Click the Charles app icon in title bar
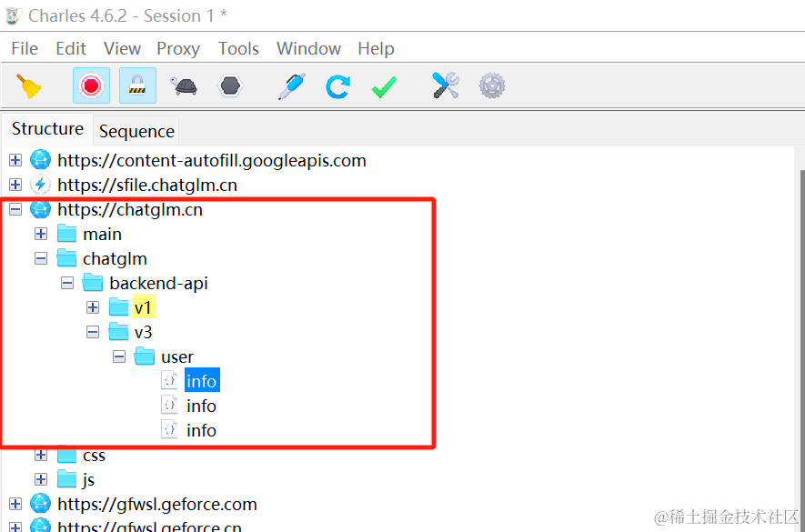The height and width of the screenshot is (532, 805). pyautogui.click(x=13, y=15)
